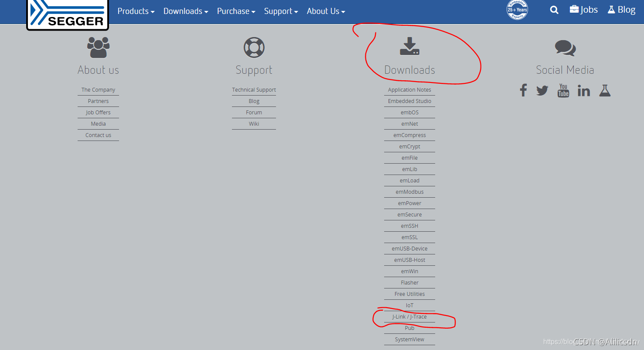Open the emCompress download link
This screenshot has width=644, height=350.
(409, 135)
